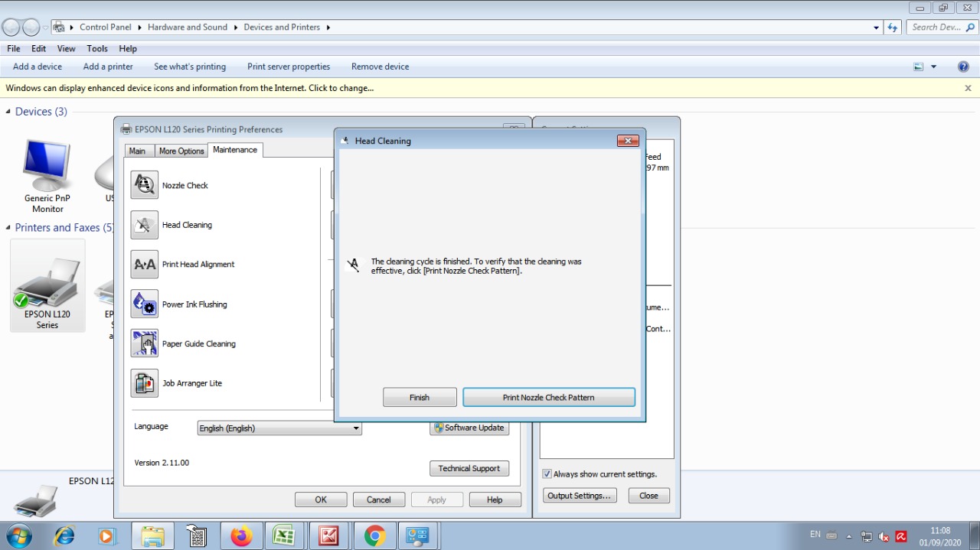Open the Help menu
980x550 pixels.
pyautogui.click(x=128, y=48)
